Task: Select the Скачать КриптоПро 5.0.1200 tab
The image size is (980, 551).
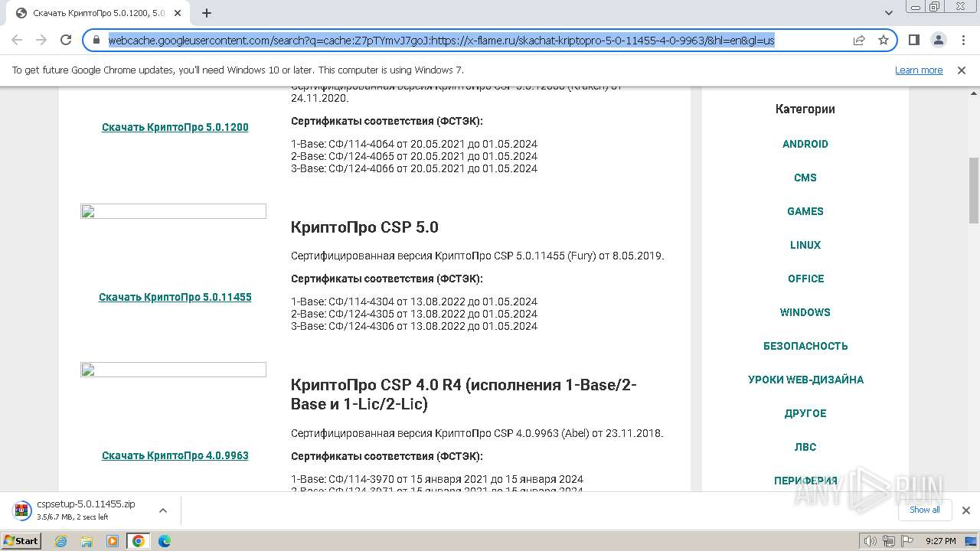Action: 98,13
